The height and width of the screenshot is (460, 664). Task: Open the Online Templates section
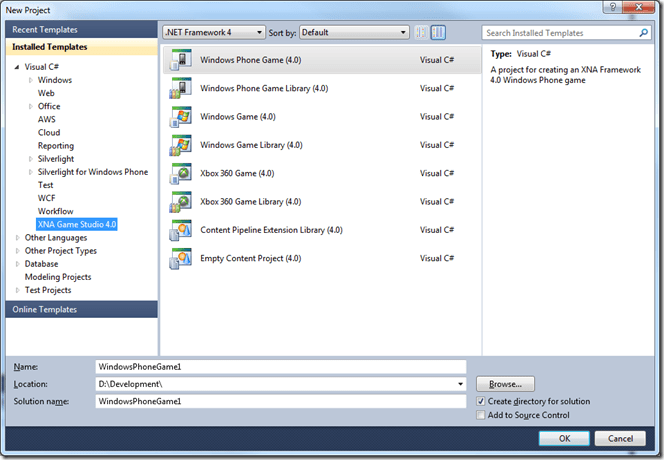(81, 309)
